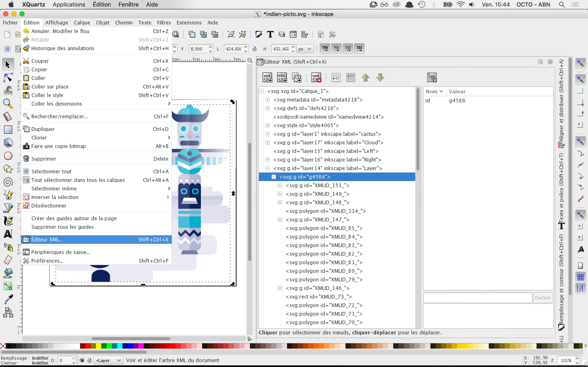Viewport: 588px width, 367px height.
Task: Toggle current layer lock icon
Action: click(89, 360)
